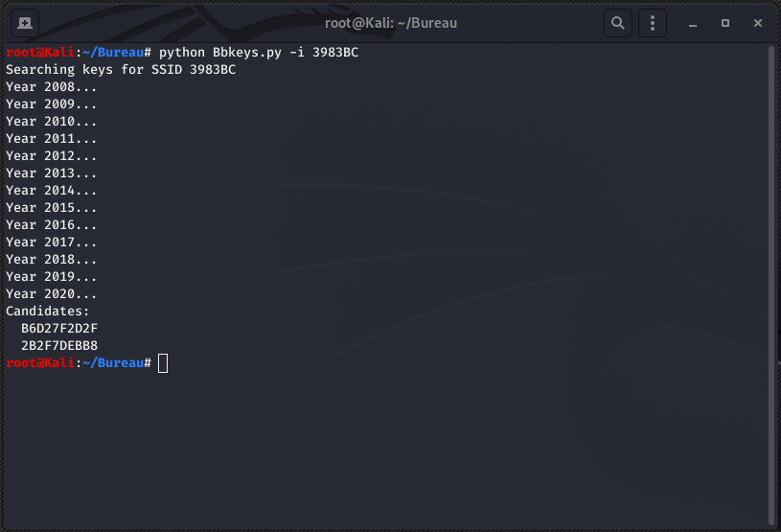Click the Year 2008... output line
The image size is (781, 532).
coord(52,86)
